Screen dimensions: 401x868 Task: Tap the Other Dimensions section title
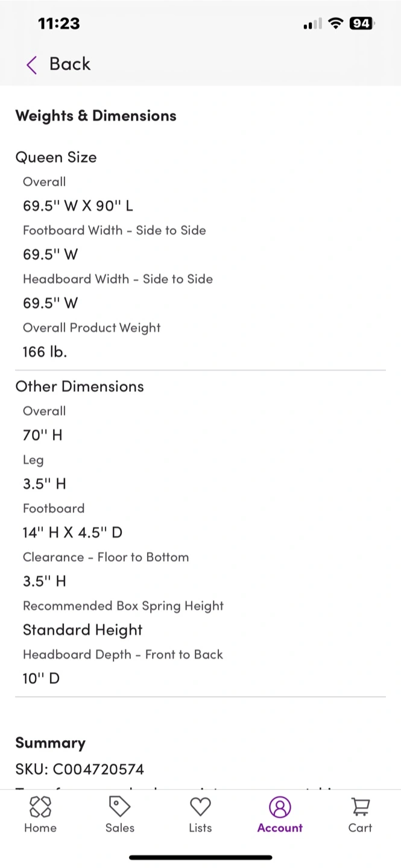point(80,386)
